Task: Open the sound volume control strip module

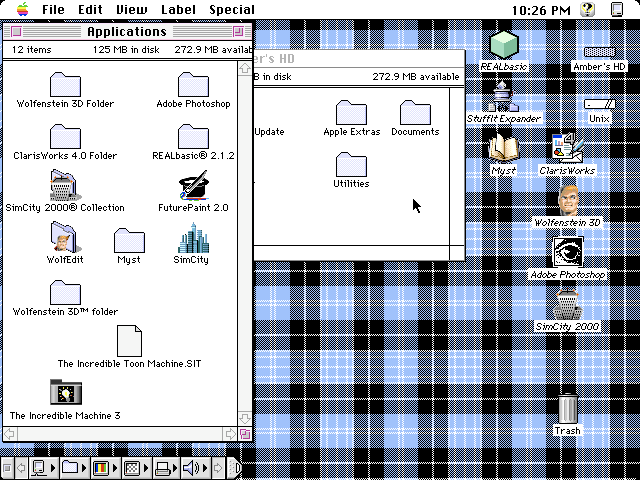Action: pyautogui.click(x=196, y=468)
